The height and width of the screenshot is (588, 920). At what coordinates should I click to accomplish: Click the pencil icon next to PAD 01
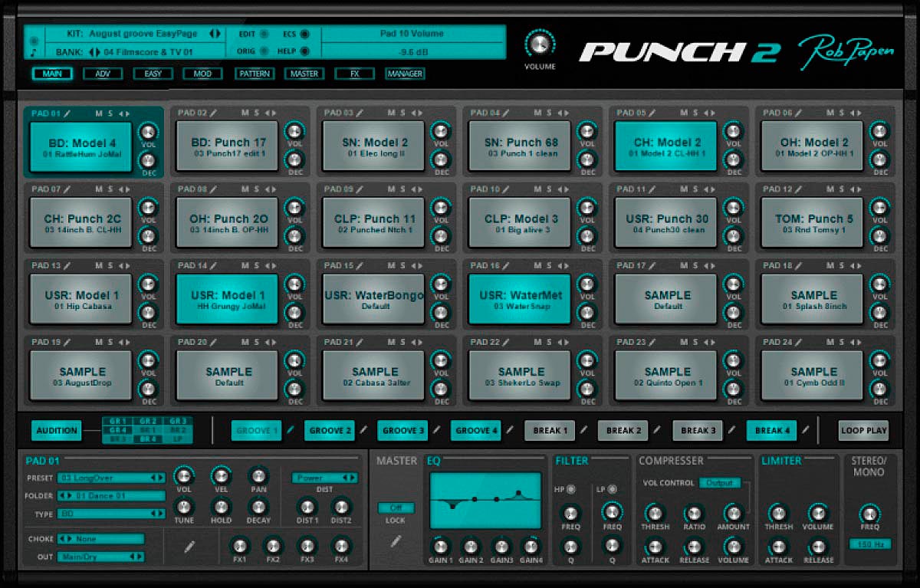click(x=67, y=113)
